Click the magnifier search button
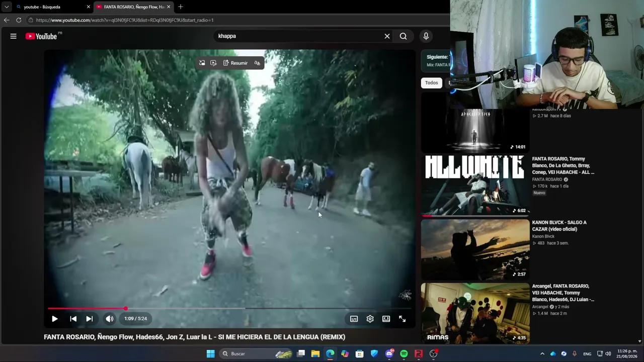Screen dimensions: 644x362 click(403, 36)
